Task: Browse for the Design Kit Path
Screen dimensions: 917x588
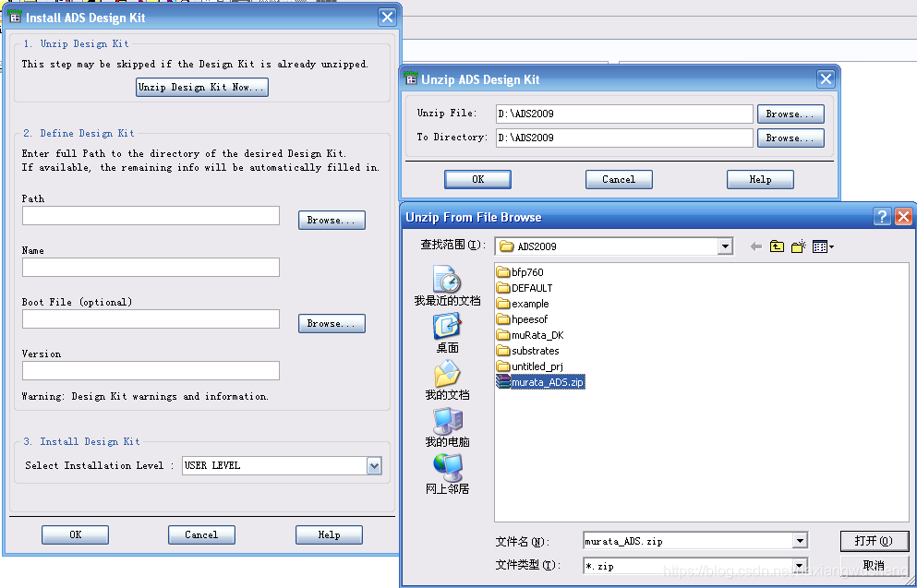Action: [332, 221]
